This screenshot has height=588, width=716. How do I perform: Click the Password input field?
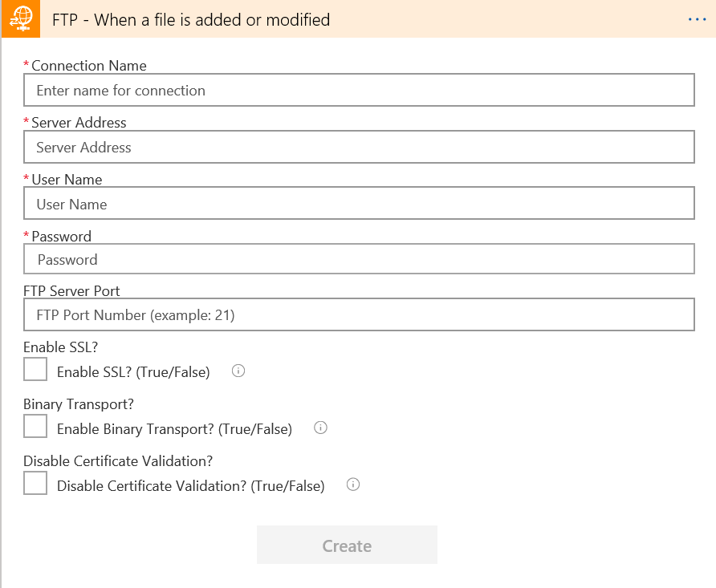359,260
